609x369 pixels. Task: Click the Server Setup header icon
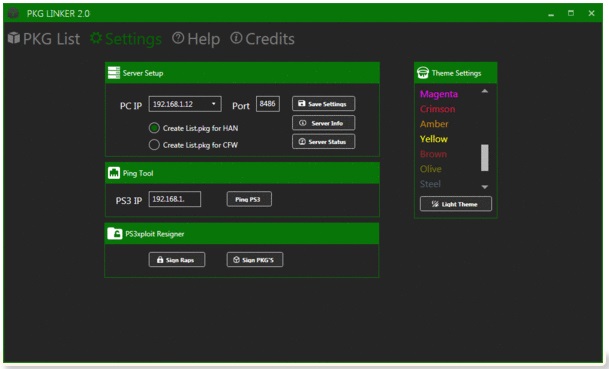click(x=114, y=73)
